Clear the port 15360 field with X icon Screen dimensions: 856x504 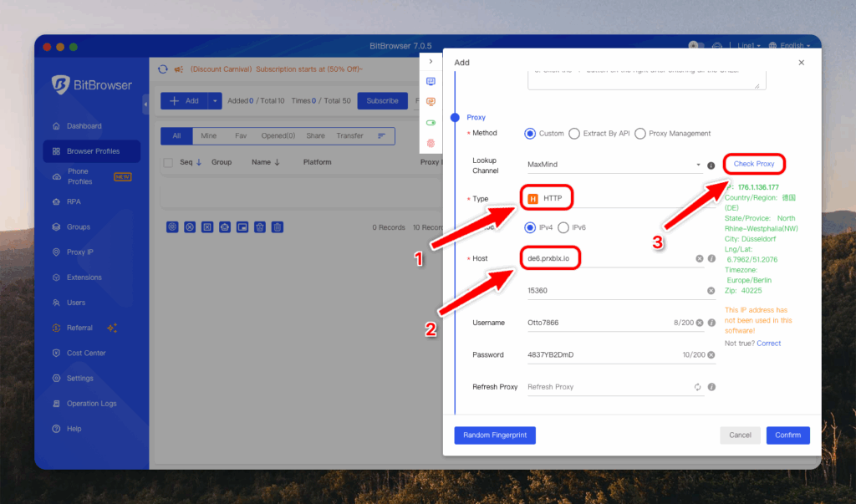711,291
